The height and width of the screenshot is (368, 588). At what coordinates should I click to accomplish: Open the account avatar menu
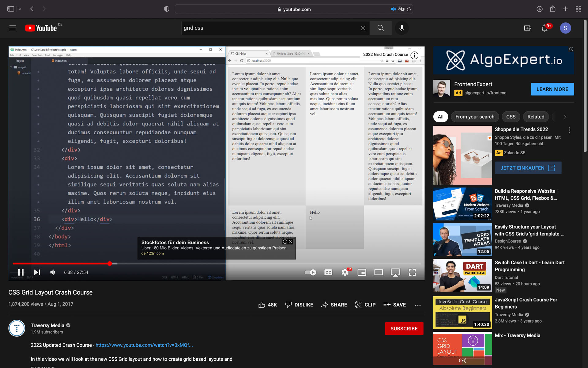[565, 28]
